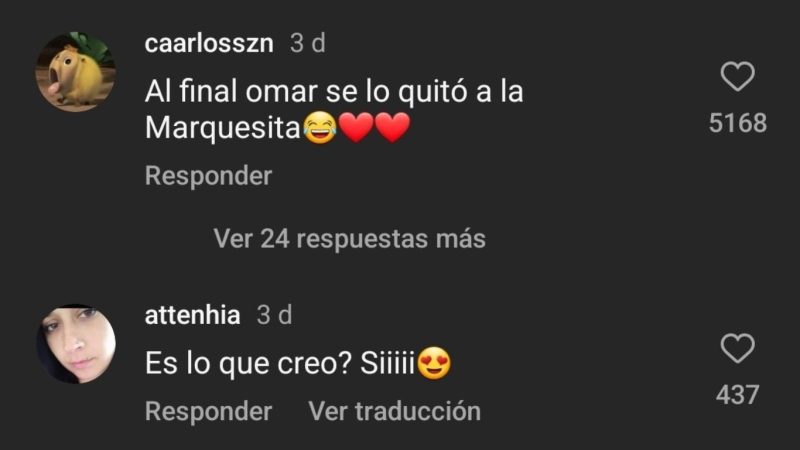Like caarlosszn's comment with the heart icon
The width and height of the screenshot is (800, 450).
(x=737, y=77)
